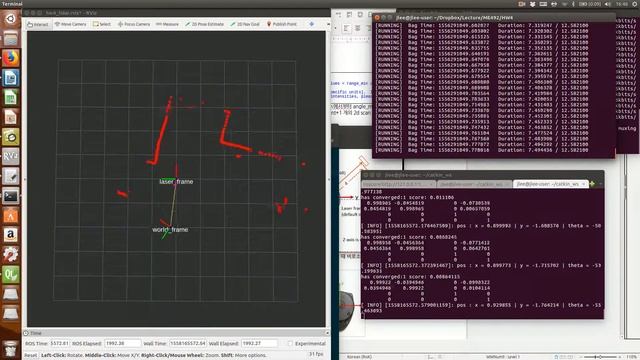Open Ubuntu Software Center in launcher
The width and height of the screenshot is (640, 360).
[11, 215]
